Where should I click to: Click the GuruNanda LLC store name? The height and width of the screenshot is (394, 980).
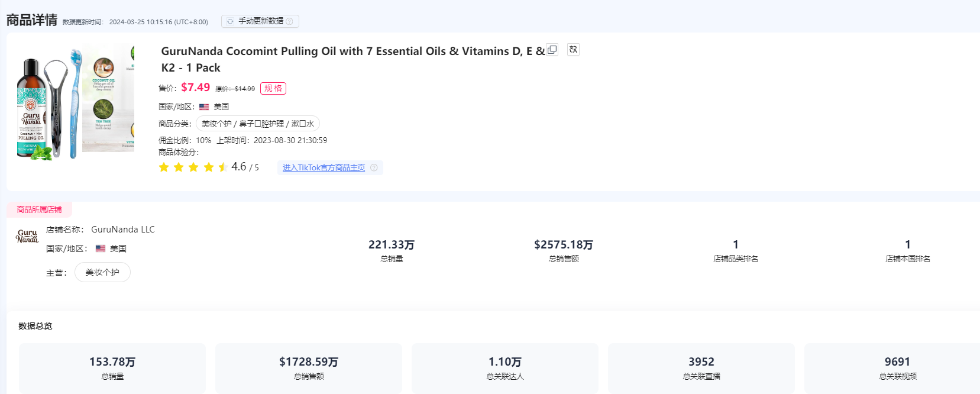point(123,230)
